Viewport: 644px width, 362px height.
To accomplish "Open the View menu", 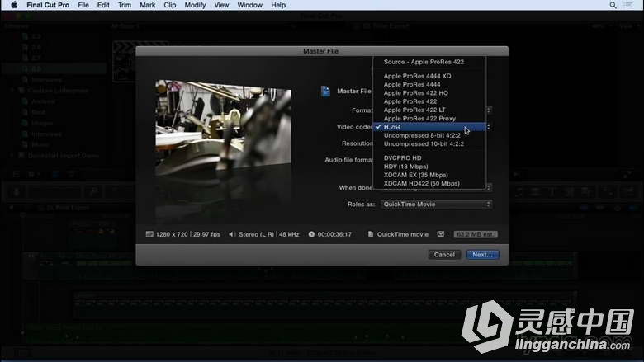I will (x=221, y=5).
